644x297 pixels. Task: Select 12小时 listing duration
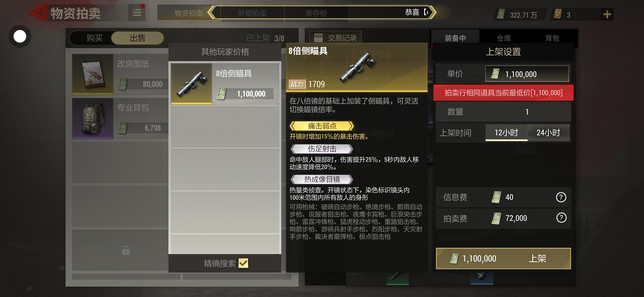[506, 133]
